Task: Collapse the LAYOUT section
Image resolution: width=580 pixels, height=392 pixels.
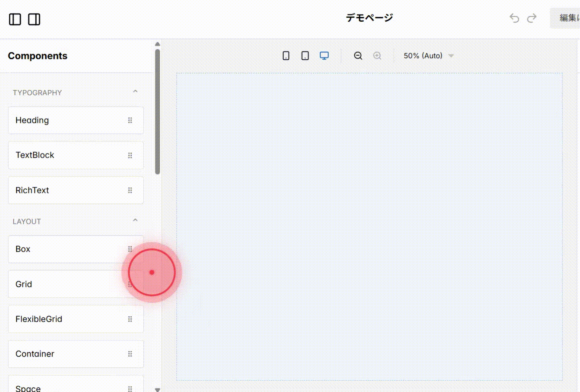Action: (135, 220)
